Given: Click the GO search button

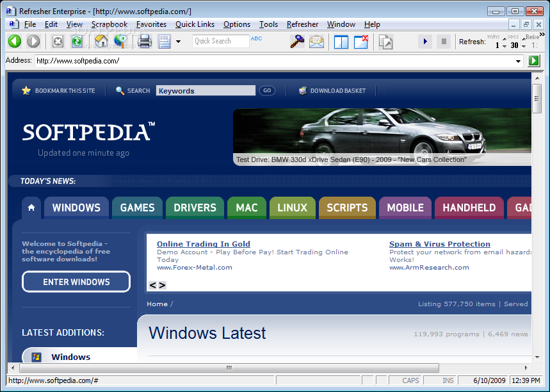Looking at the screenshot, I should point(267,90).
